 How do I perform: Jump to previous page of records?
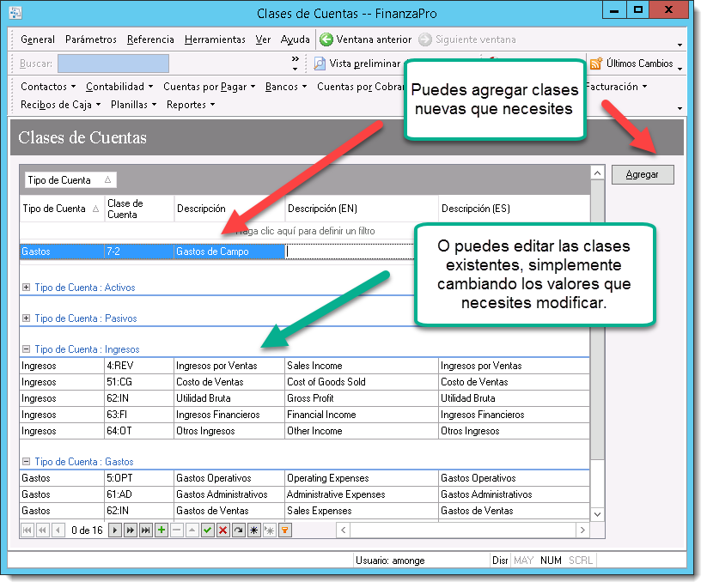tap(42, 530)
